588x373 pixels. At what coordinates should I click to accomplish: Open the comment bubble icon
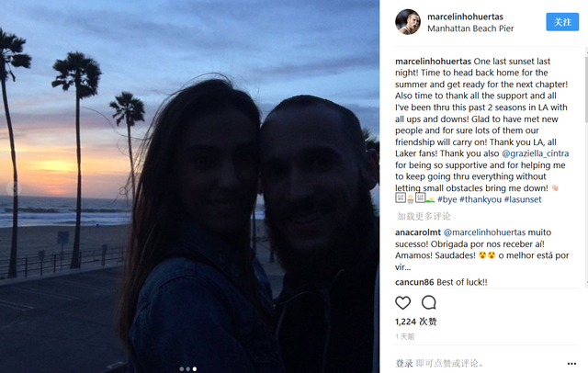pos(429,302)
